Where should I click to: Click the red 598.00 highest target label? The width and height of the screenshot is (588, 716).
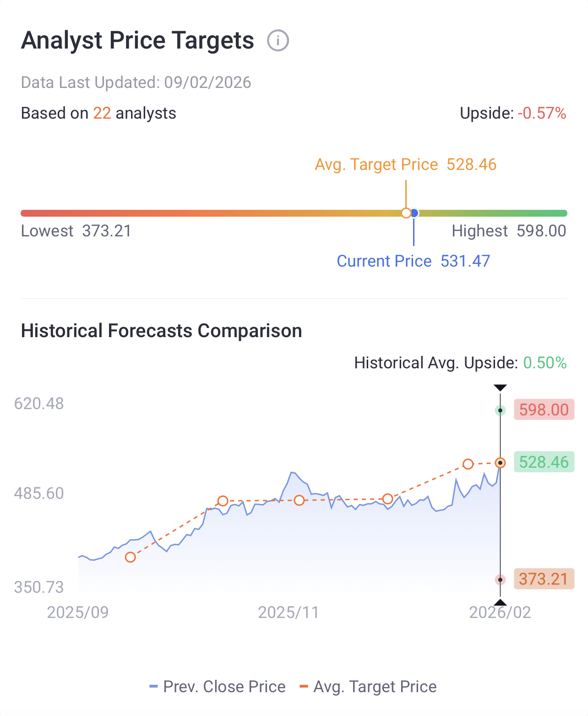tap(544, 410)
